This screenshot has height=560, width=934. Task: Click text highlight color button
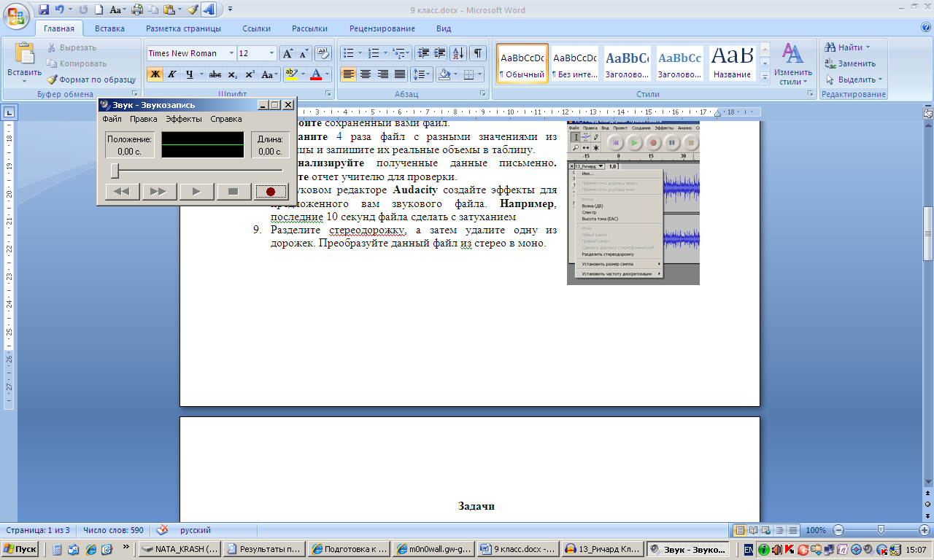291,74
